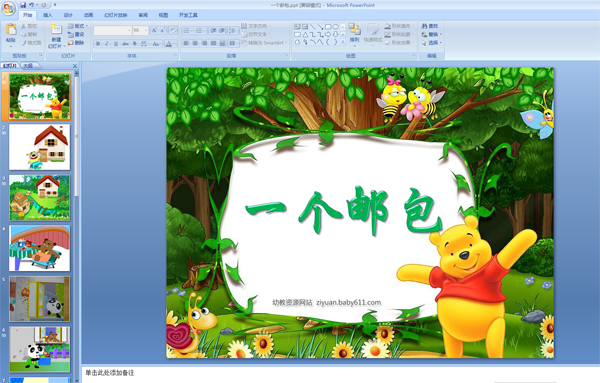Image resolution: width=600 pixels, height=383 pixels.
Task: Switch to the 设计 (Design) ribbon tab
Action: click(x=68, y=15)
